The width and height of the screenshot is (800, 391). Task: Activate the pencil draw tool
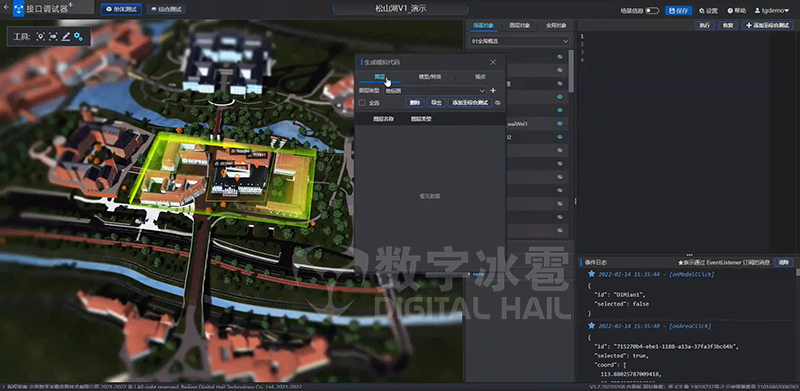click(x=65, y=36)
